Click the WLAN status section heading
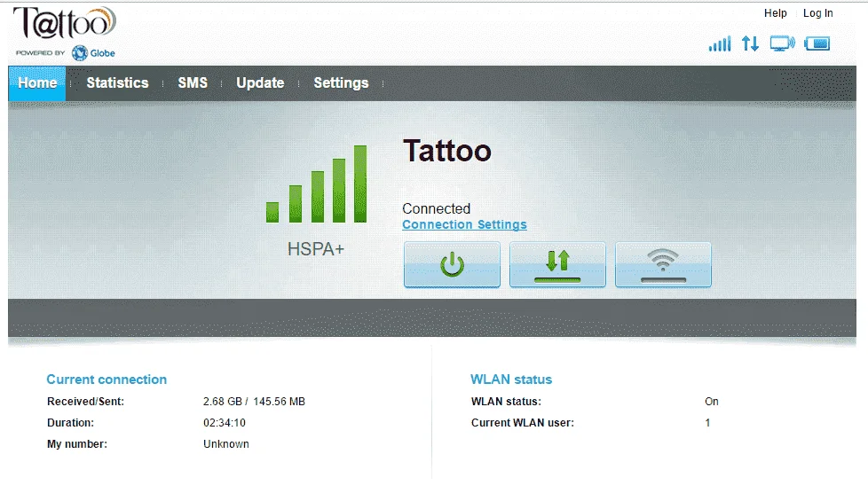Screen dimensions: 868x501 tap(511, 380)
